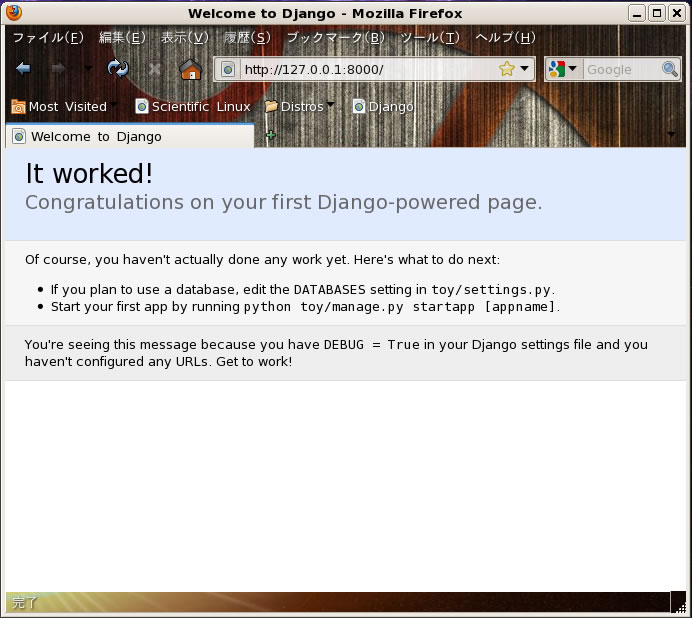Image resolution: width=692 pixels, height=618 pixels.
Task: Open the Most Visited bookmarks folder
Action: pyautogui.click(x=64, y=106)
